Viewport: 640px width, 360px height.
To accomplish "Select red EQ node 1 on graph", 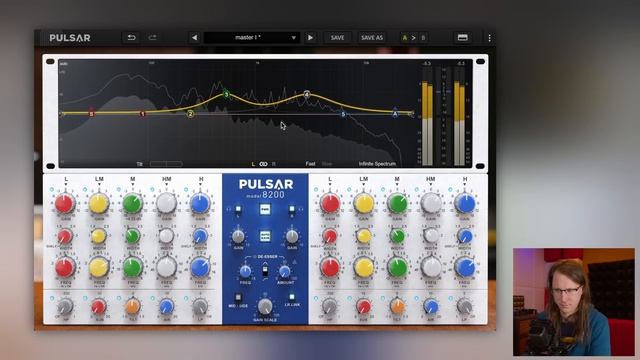I will tap(142, 114).
